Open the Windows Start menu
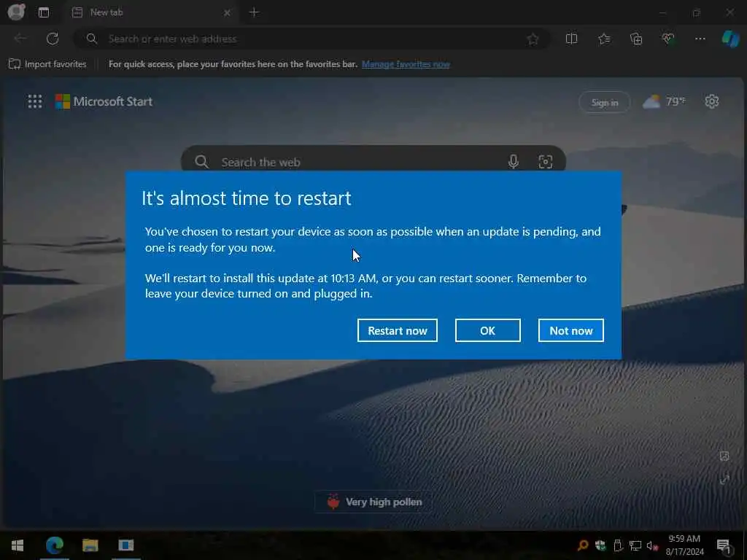This screenshot has height=560, width=747. tap(18, 545)
